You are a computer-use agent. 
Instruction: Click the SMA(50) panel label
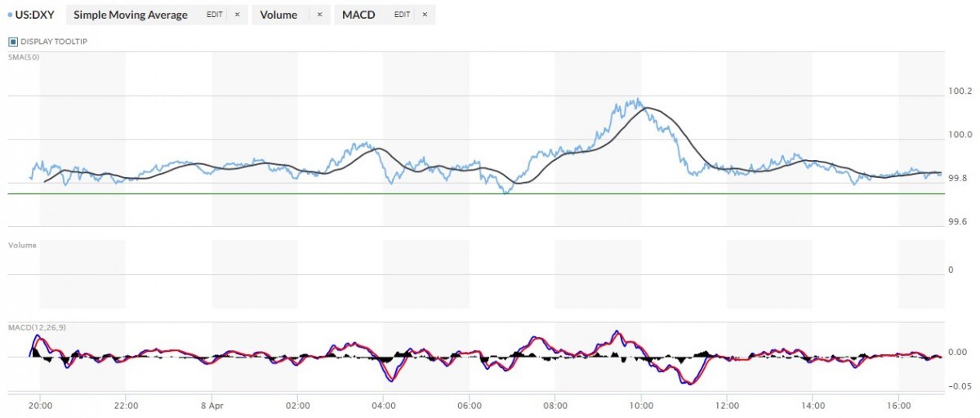pos(23,56)
